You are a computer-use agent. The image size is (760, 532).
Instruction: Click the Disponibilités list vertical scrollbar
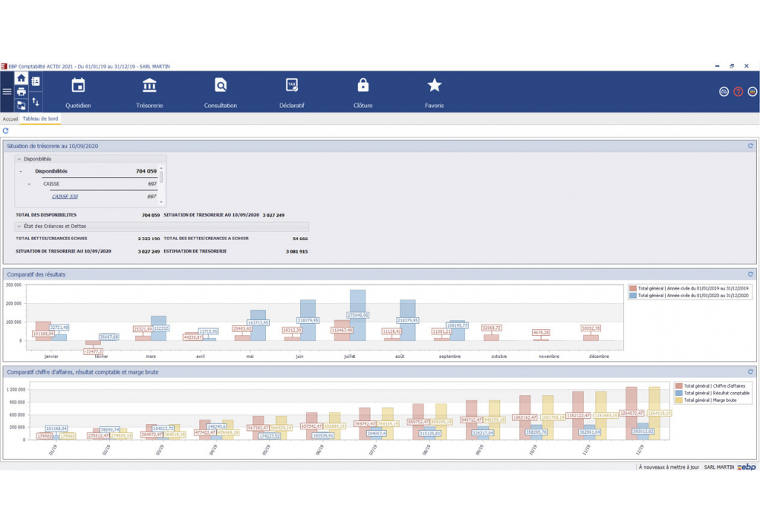coord(161,177)
